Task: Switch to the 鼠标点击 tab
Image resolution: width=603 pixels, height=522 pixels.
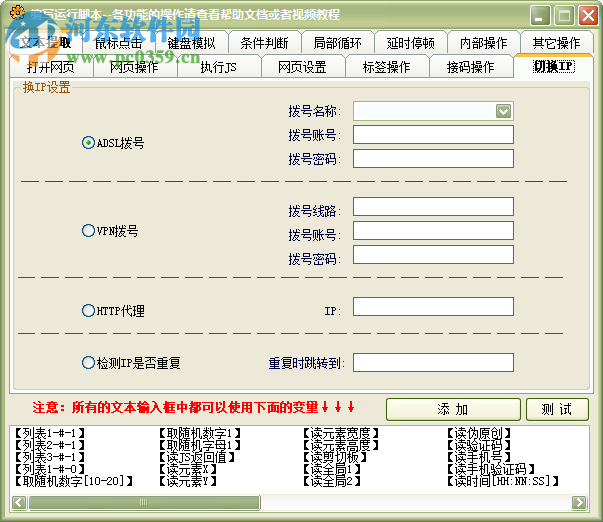Action: point(118,43)
